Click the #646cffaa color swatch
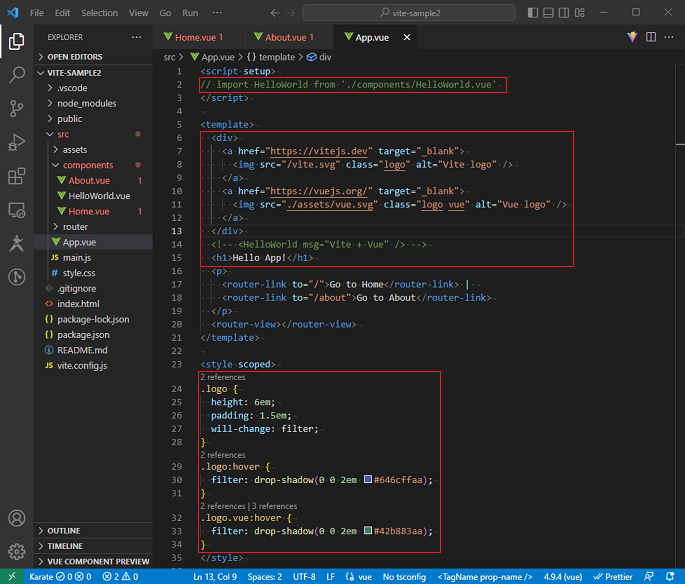 [x=368, y=479]
